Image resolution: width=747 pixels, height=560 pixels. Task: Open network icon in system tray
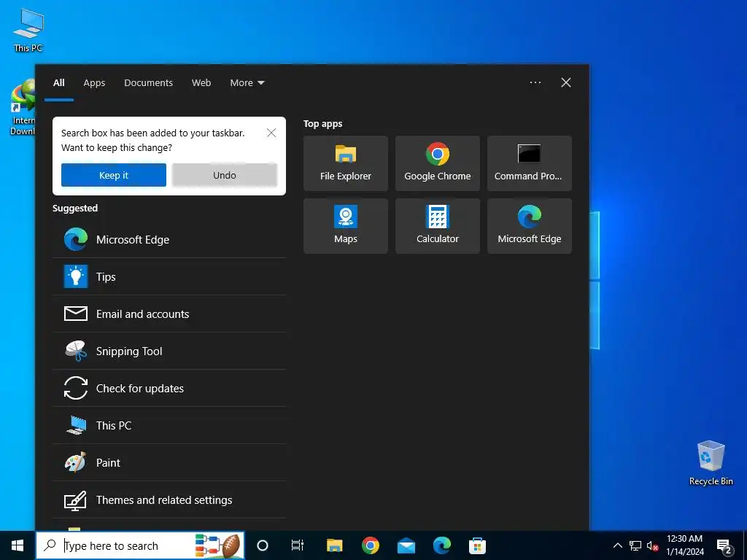635,545
